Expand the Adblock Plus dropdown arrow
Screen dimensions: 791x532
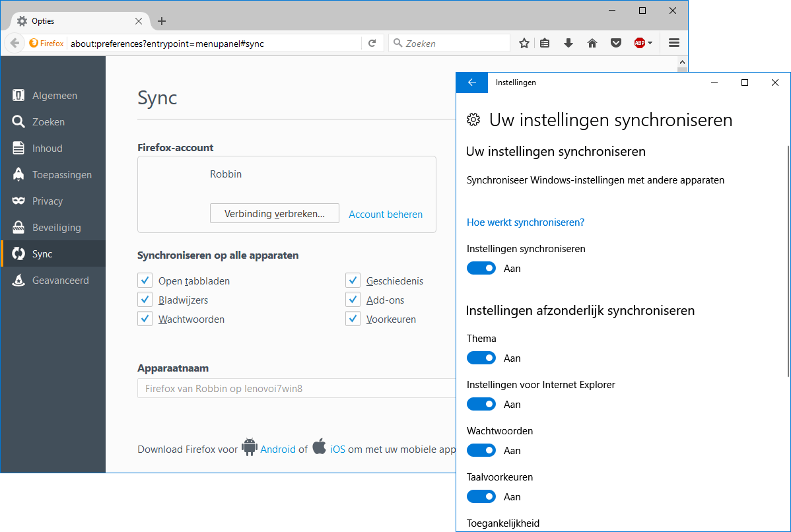(650, 43)
